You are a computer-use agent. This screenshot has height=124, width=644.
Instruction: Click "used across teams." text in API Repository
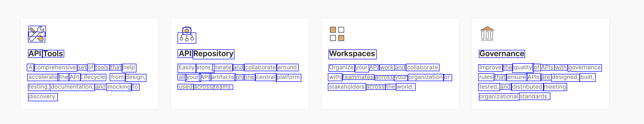tap(205, 87)
